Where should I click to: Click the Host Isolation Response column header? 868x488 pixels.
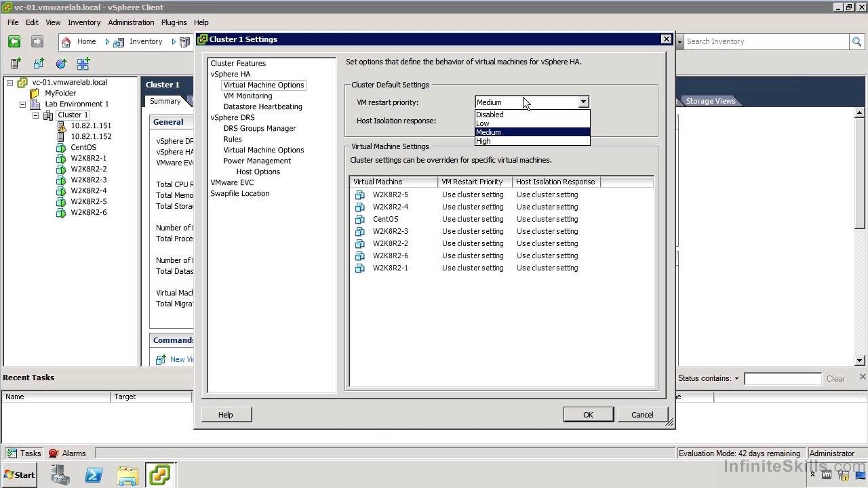[556, 182]
